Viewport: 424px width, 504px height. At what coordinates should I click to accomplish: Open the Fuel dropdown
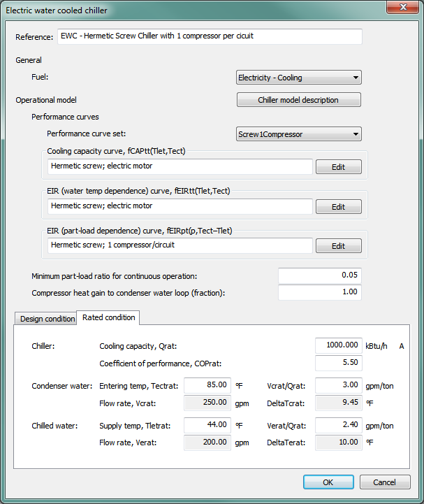pos(299,78)
